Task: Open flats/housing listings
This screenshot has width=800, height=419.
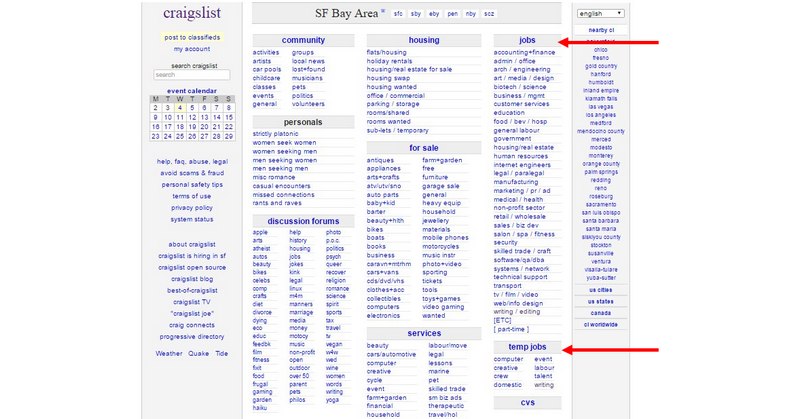Action: (x=386, y=53)
